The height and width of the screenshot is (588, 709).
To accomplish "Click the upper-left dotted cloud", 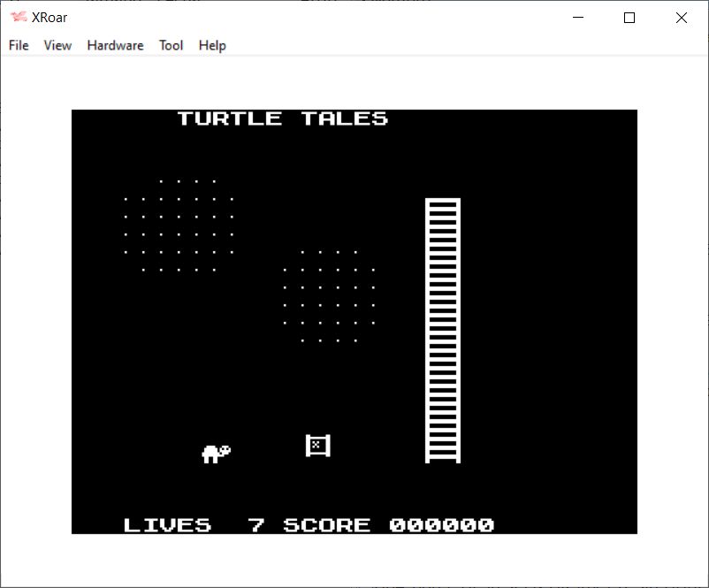I will point(178,226).
